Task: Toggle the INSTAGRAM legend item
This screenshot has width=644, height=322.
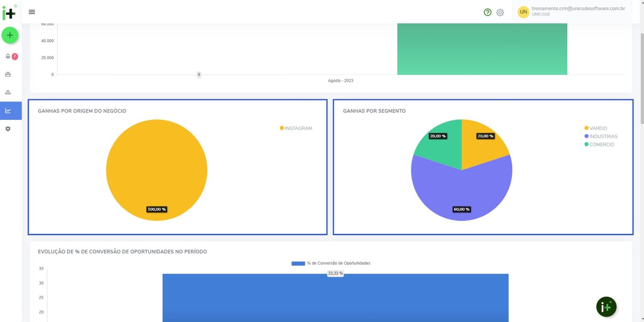Action: click(296, 128)
